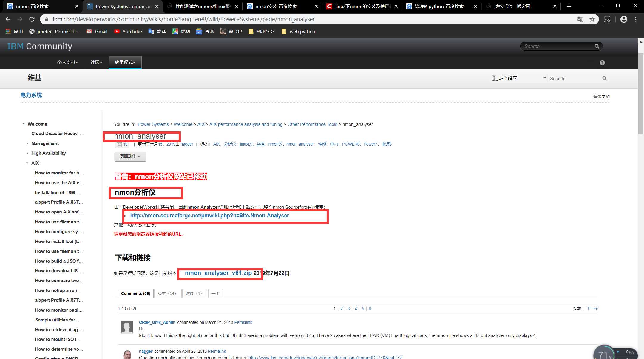644x359 pixels.
Task: Click CR9P_Unix_Admin commenter avatar
Action: tap(127, 327)
